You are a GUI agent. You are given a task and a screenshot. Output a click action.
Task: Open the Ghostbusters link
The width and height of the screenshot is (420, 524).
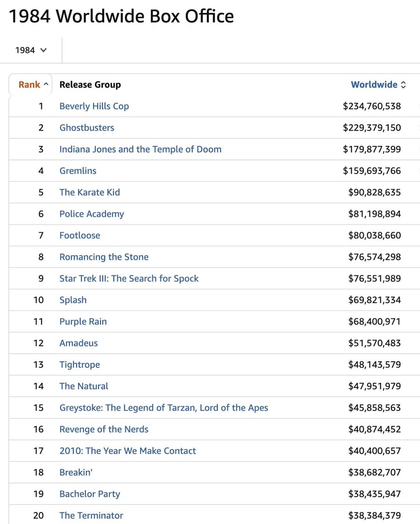pyautogui.click(x=87, y=128)
